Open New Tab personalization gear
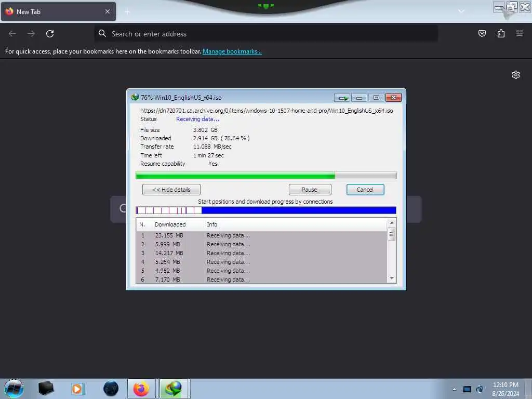 pyautogui.click(x=516, y=75)
